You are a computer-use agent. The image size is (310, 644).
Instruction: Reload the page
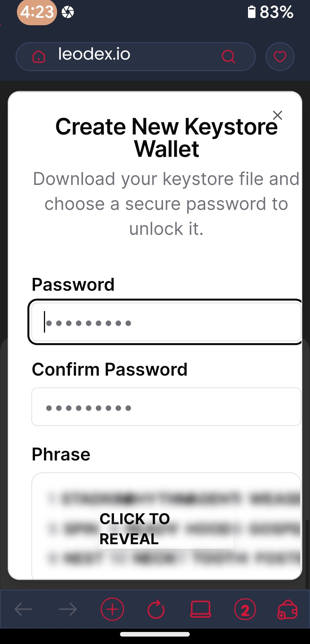(x=156, y=609)
